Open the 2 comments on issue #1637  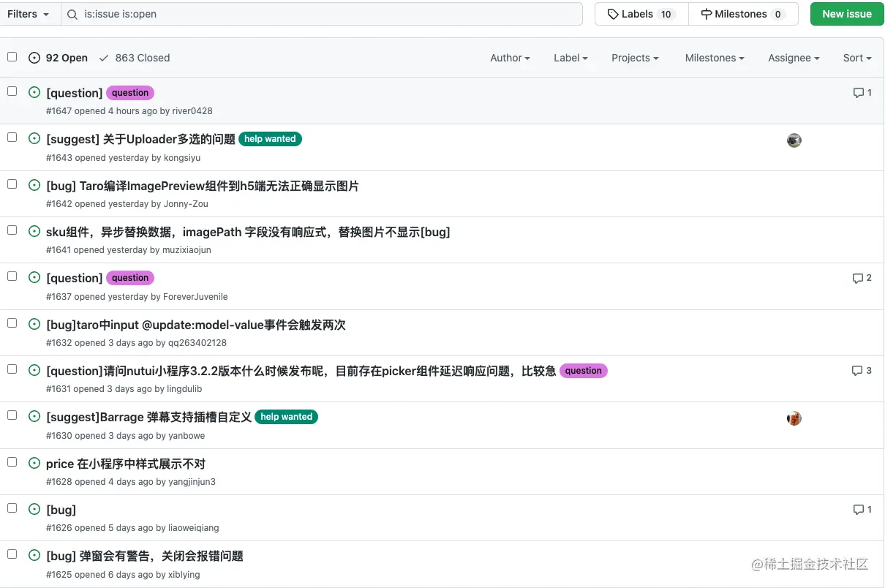[x=862, y=278]
